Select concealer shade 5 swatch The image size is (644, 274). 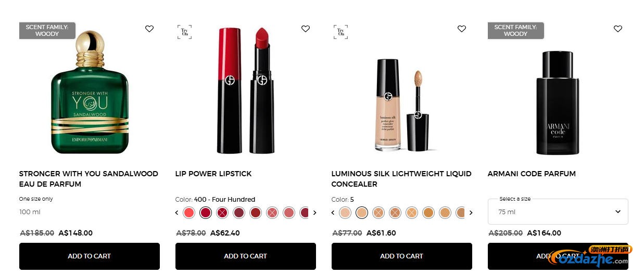[x=362, y=213]
